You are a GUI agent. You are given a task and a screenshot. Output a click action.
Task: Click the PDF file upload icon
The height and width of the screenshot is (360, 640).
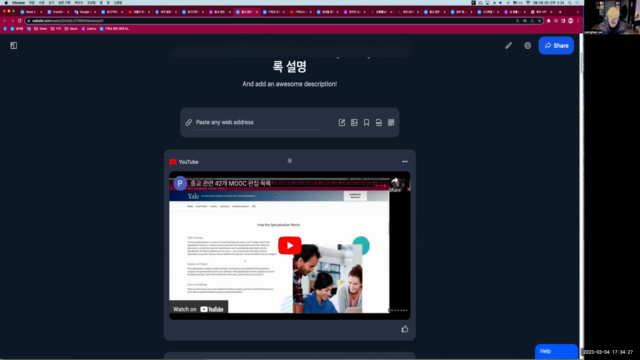pyautogui.click(x=379, y=122)
